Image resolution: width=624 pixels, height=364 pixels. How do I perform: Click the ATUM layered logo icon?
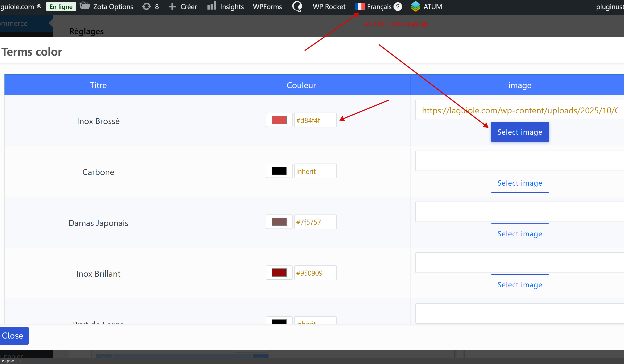415,6
